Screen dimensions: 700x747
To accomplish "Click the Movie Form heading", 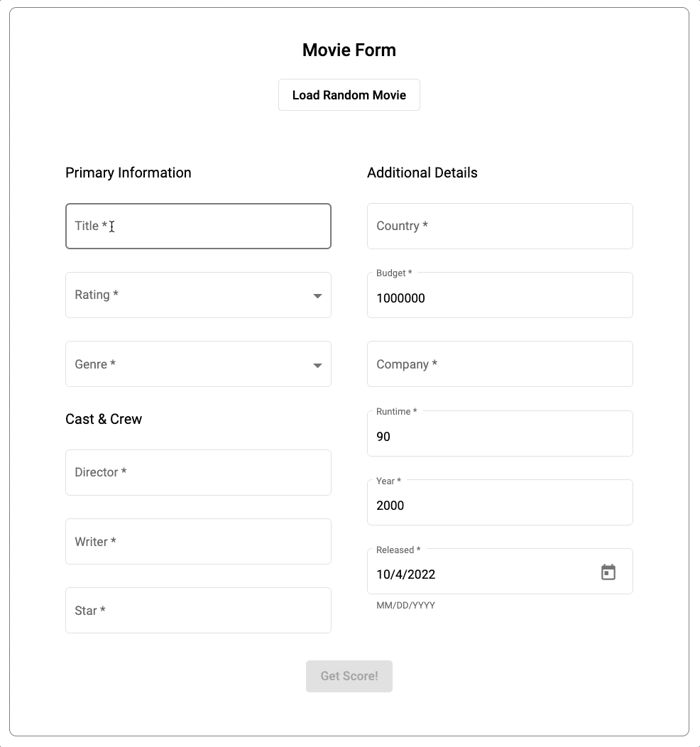I will (x=349, y=50).
